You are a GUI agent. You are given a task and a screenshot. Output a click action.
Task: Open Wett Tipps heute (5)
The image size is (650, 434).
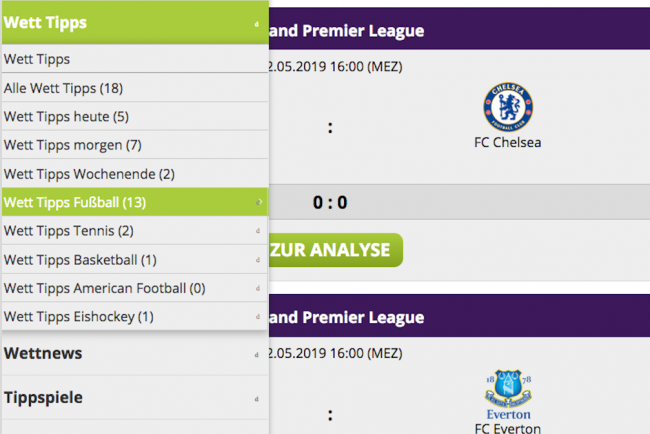click(65, 116)
